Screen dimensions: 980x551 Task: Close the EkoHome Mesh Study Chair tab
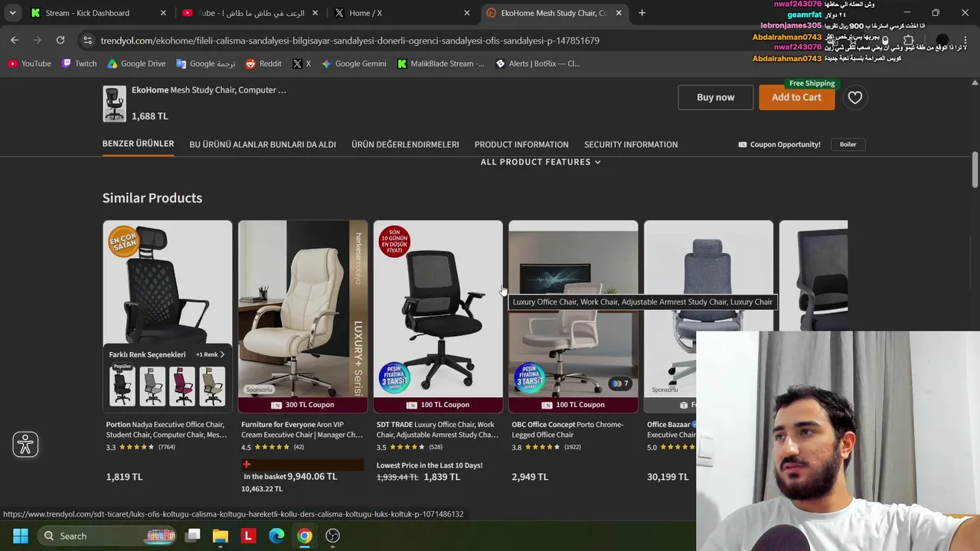tap(619, 13)
